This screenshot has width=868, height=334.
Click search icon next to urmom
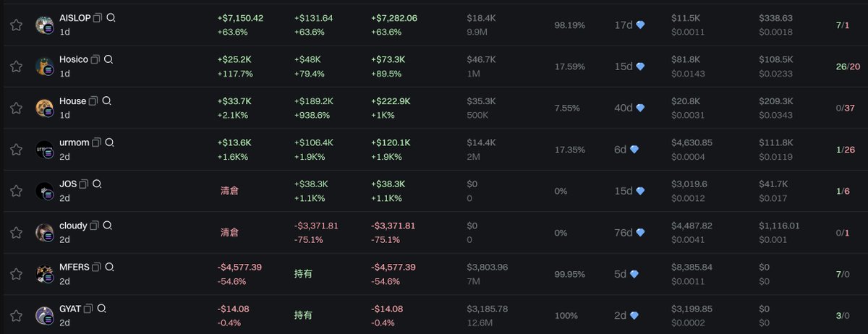(109, 142)
